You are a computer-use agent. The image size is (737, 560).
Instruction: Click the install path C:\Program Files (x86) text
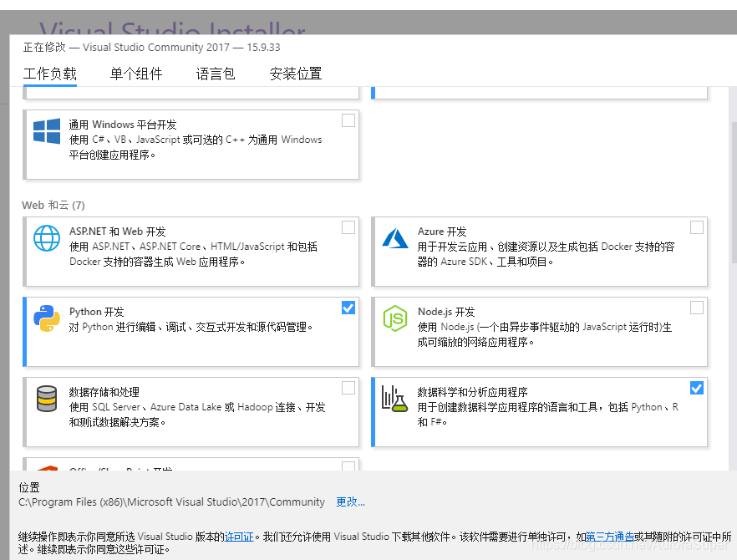(x=171, y=502)
